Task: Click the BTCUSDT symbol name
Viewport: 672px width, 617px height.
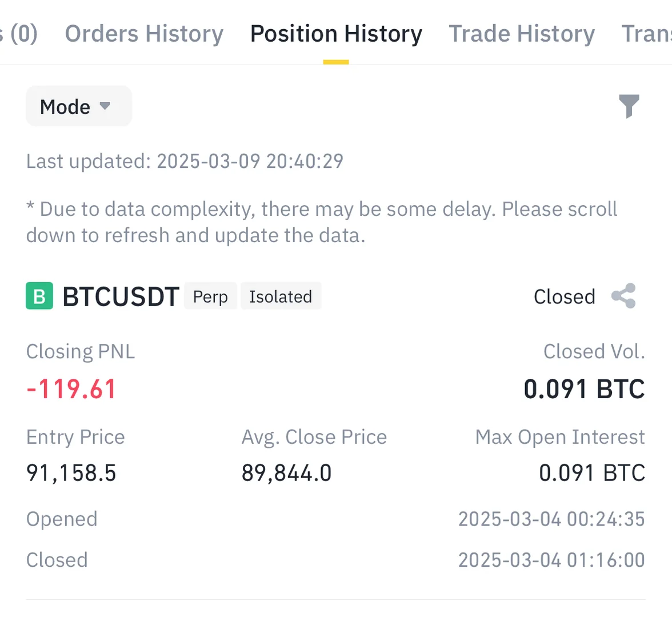Action: 121,297
